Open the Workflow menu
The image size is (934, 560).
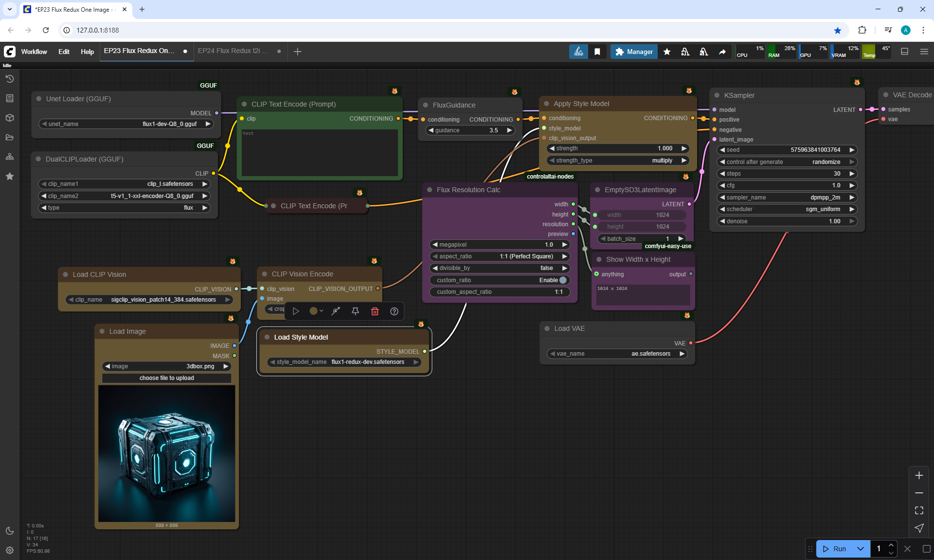point(34,52)
